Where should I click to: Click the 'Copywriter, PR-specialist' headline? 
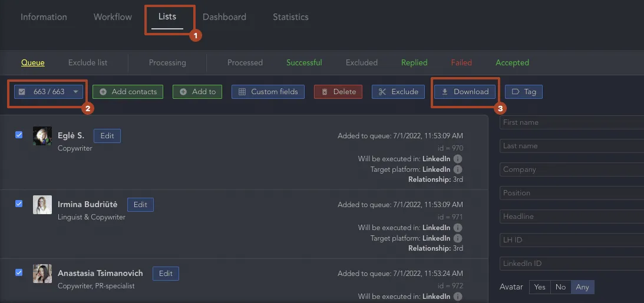pyautogui.click(x=96, y=286)
